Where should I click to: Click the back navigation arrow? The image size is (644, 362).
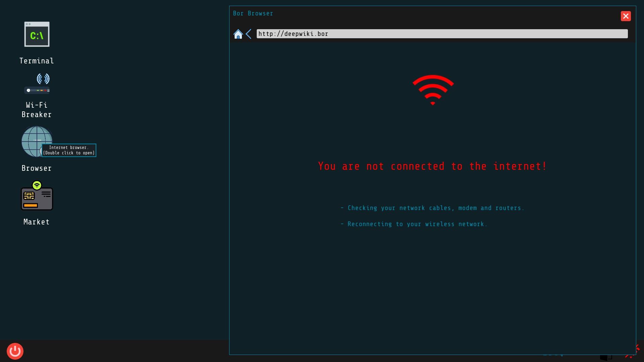point(249,34)
